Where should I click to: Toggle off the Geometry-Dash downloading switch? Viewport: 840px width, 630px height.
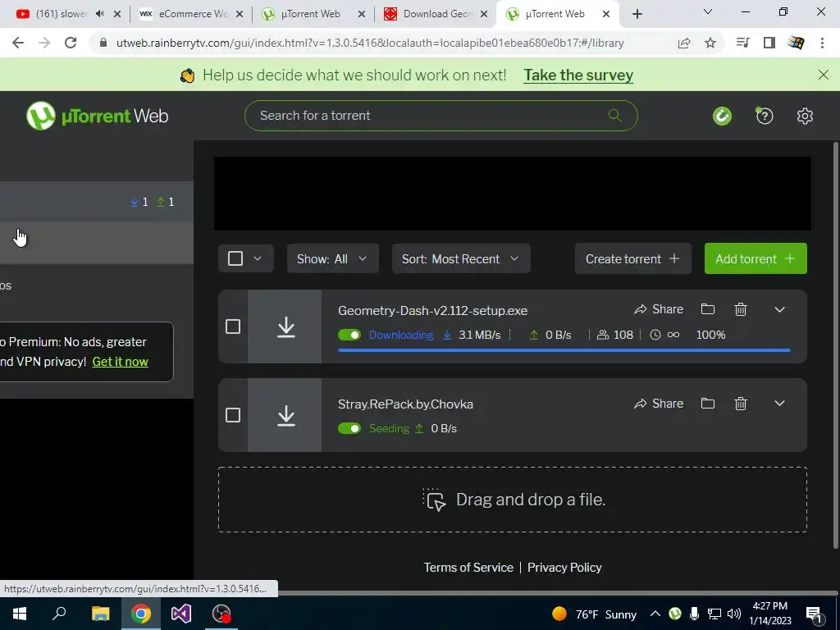[349, 335]
